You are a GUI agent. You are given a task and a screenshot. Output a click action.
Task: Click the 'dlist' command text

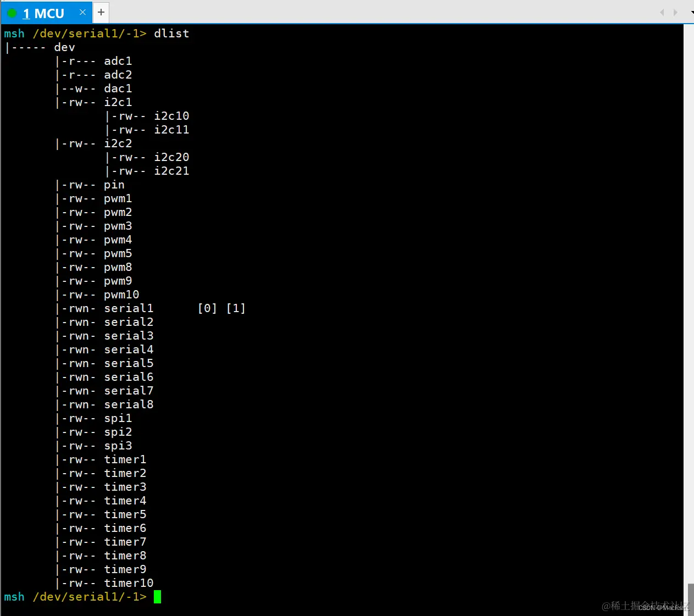(171, 34)
